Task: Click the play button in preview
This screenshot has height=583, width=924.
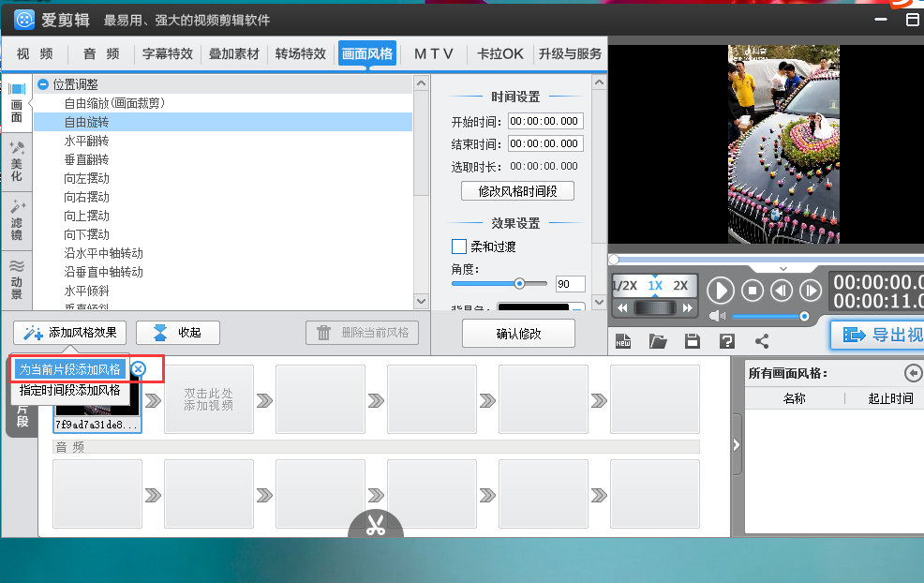Action: [x=720, y=291]
